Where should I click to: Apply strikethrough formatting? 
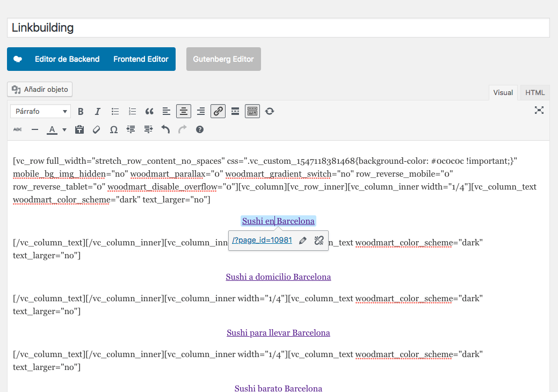tap(17, 129)
